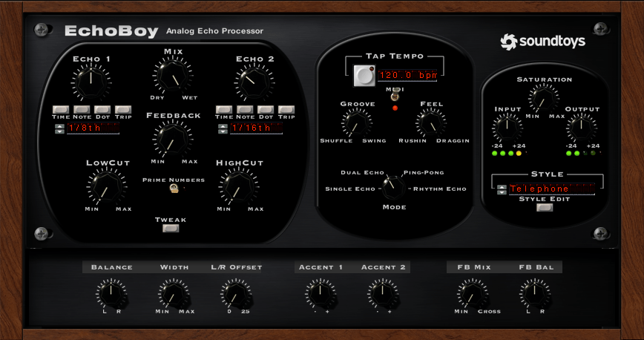Click the Feedback knob
This screenshot has height=340, width=644.
(x=171, y=139)
